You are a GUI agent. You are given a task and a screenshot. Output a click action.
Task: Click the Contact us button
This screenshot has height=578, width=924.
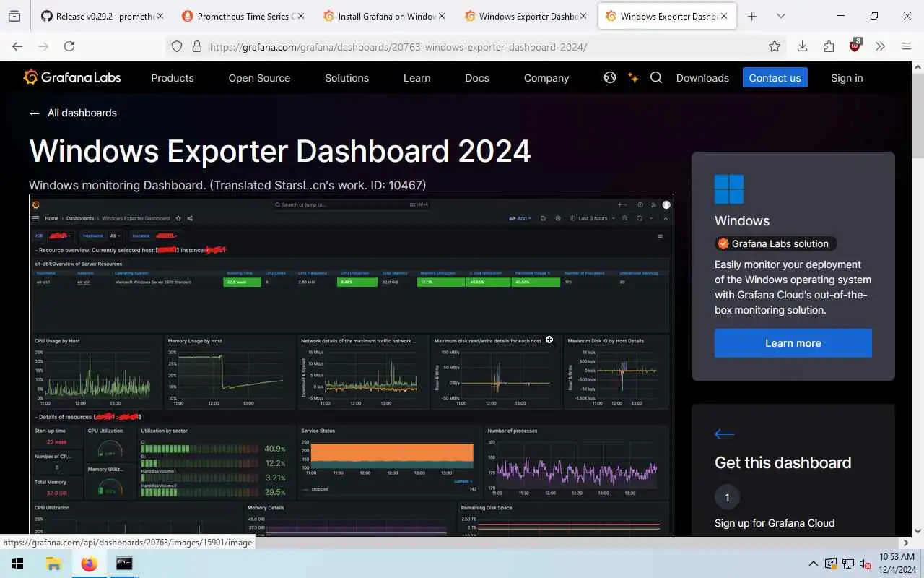click(x=775, y=77)
